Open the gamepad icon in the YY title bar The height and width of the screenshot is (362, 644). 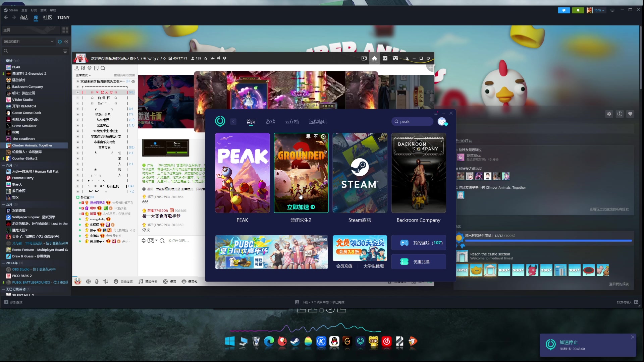[x=396, y=58]
